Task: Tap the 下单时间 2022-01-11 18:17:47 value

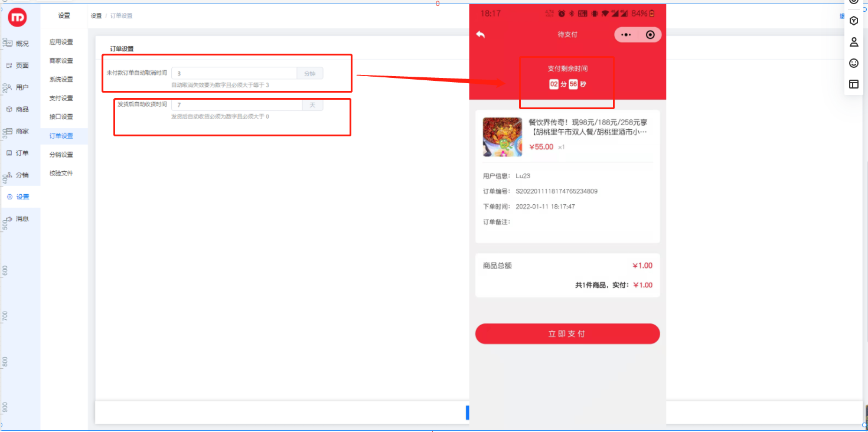Action: coord(546,207)
